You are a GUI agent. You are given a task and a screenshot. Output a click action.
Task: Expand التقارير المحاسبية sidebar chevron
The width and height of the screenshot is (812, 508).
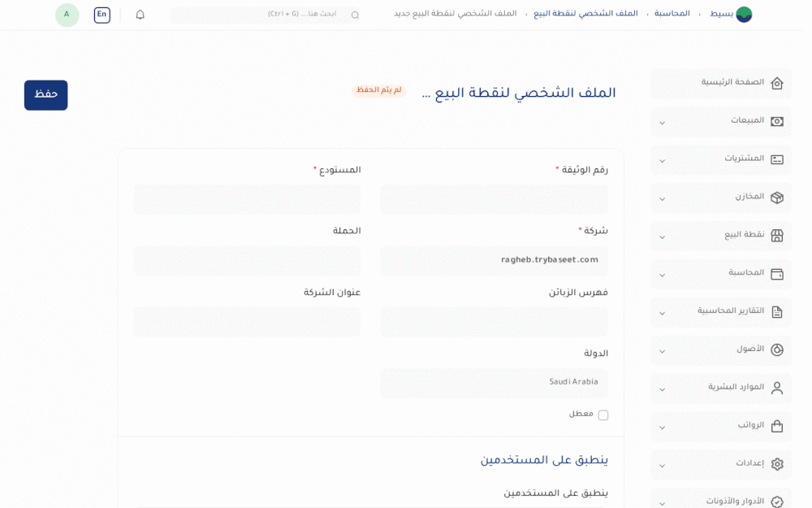tap(662, 313)
